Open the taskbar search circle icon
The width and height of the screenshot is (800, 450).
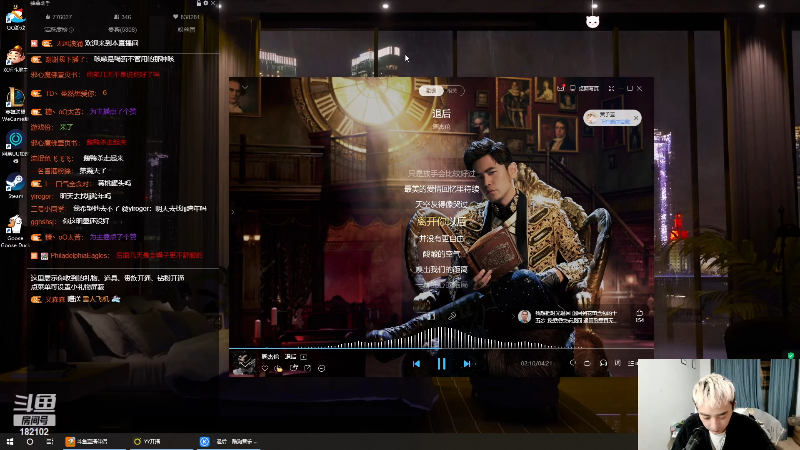pos(30,441)
